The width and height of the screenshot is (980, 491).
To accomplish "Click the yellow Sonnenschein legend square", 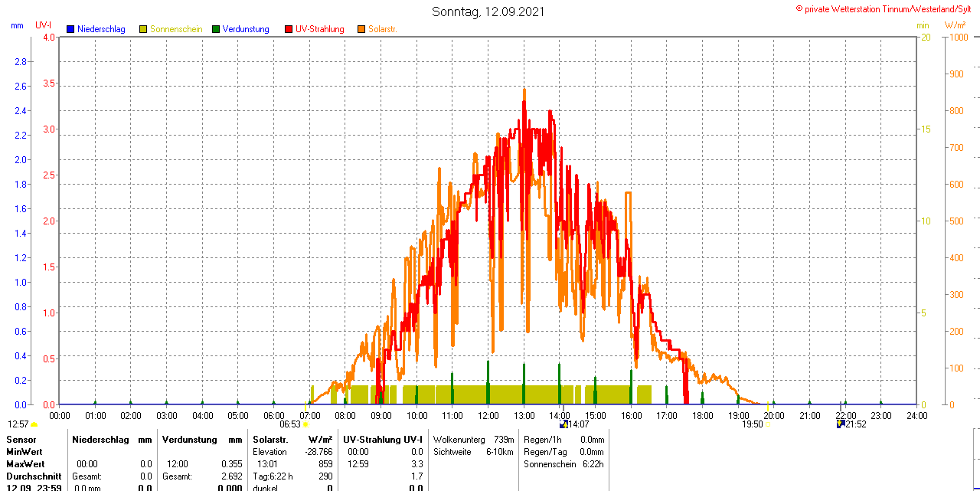I will pos(143,29).
